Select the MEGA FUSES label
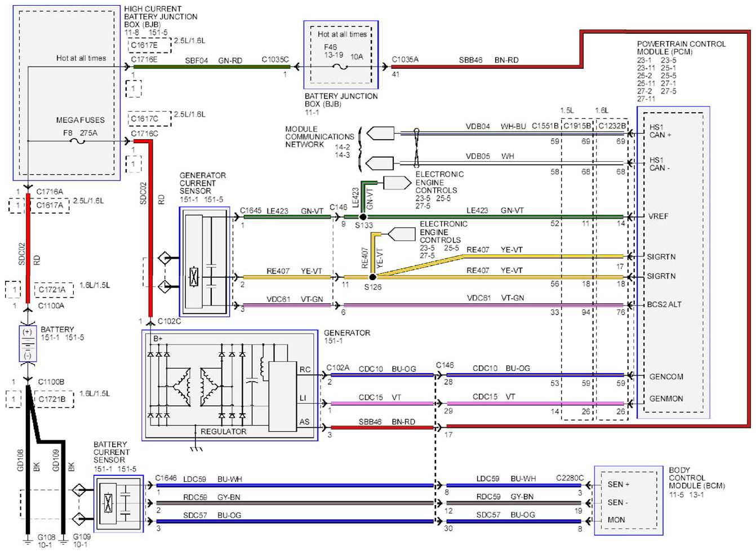756x553 pixels. [x=81, y=120]
